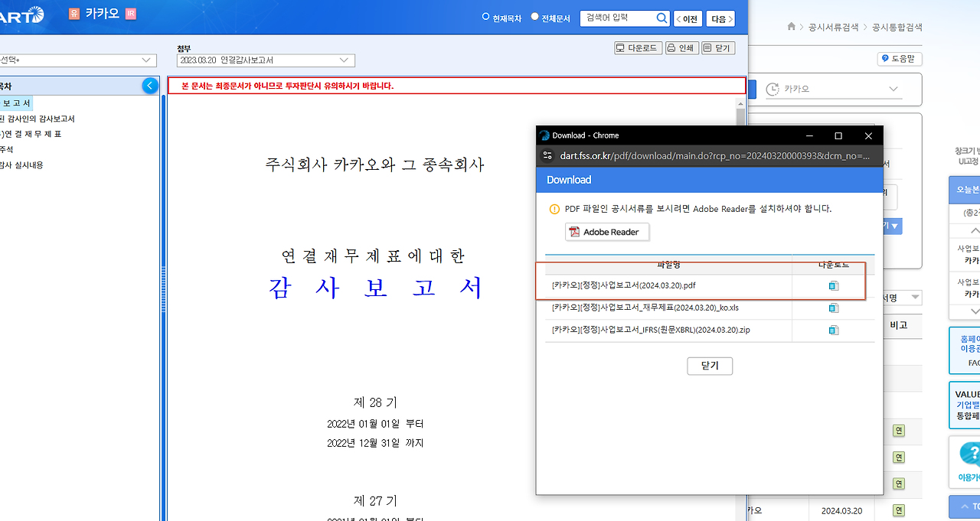Click the 카카오 company name in viewer header
Image resolution: width=980 pixels, height=521 pixels.
(x=103, y=13)
